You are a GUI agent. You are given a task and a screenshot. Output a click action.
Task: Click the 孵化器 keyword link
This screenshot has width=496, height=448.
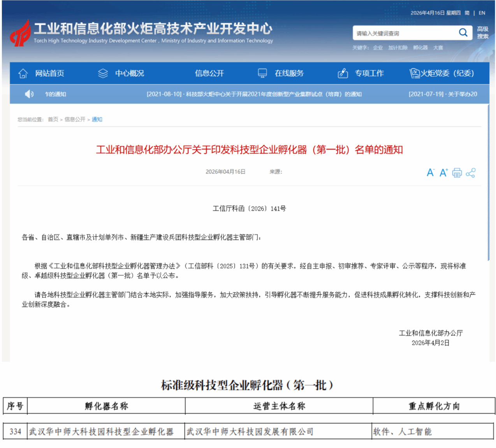pyautogui.click(x=420, y=47)
